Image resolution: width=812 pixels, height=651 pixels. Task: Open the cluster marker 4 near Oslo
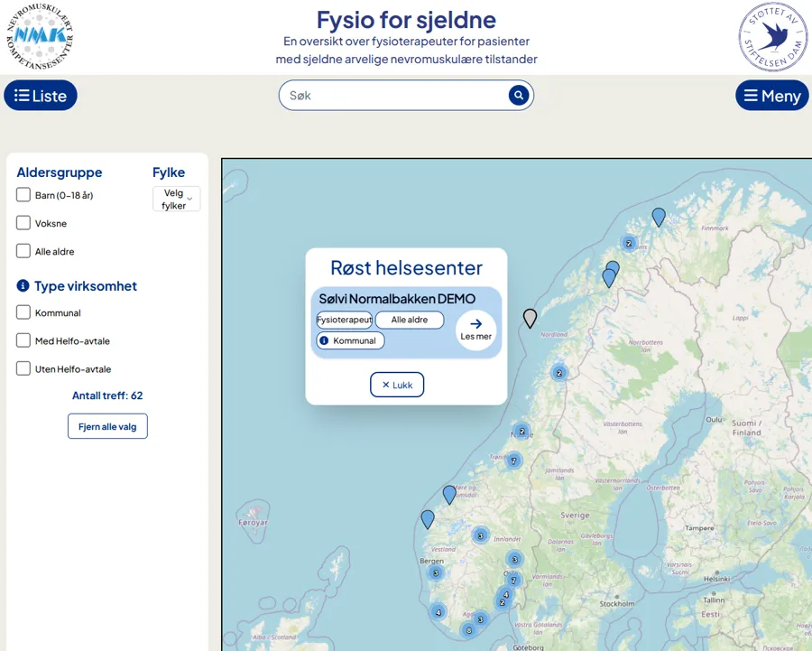click(506, 594)
